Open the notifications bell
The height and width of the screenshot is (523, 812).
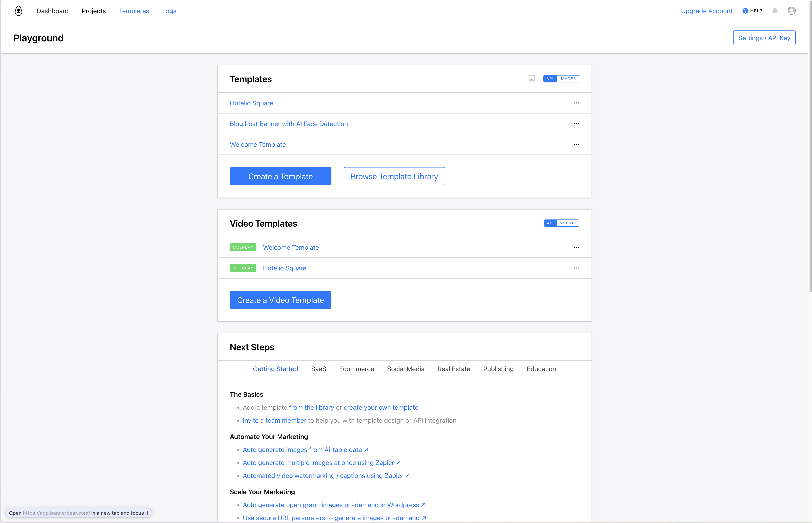pos(775,11)
